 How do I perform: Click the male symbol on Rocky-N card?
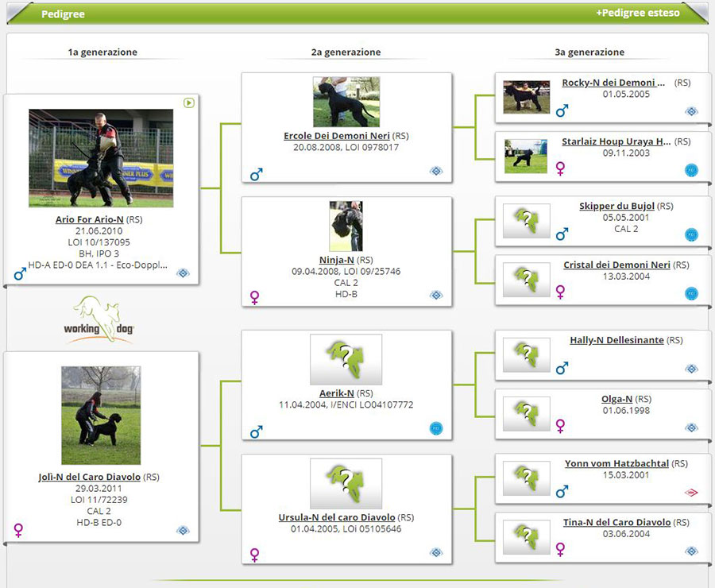click(562, 110)
